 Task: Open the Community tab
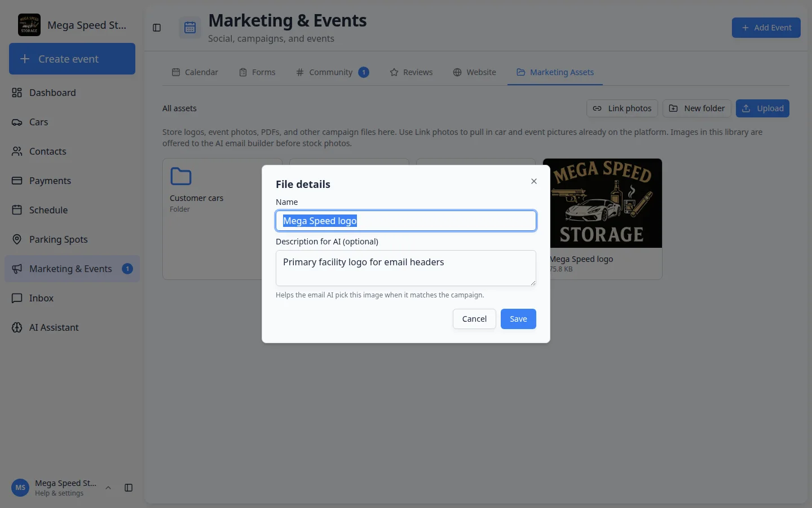(x=332, y=72)
